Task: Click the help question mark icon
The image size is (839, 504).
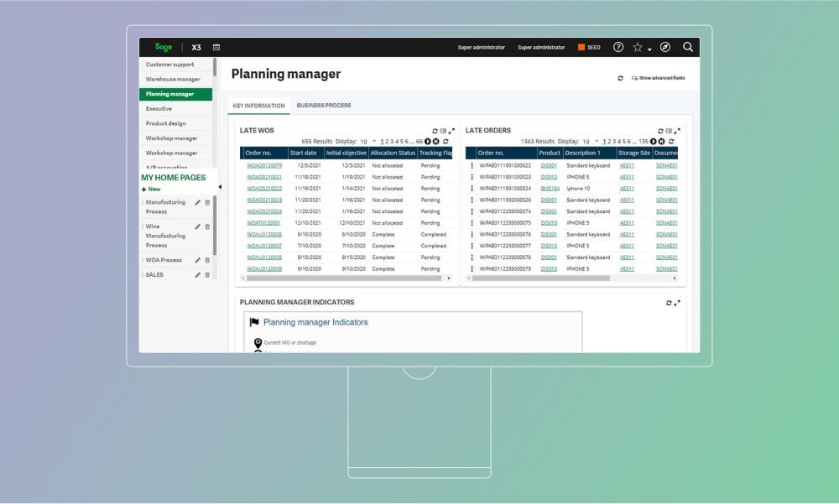Action: (618, 48)
